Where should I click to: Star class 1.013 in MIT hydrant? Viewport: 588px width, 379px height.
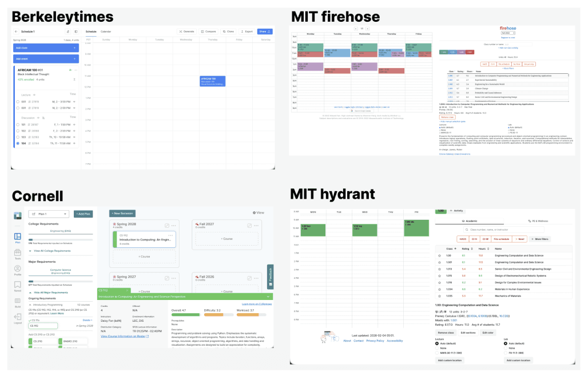click(x=439, y=269)
